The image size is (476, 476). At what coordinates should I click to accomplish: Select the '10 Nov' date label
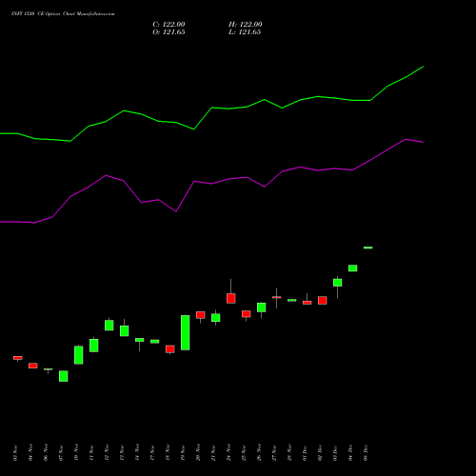pyautogui.click(x=76, y=453)
